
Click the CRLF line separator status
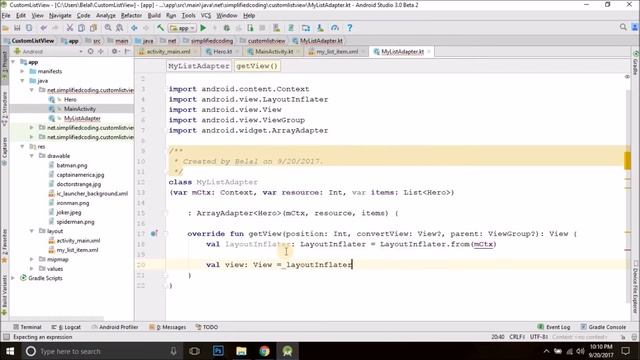coord(517,337)
